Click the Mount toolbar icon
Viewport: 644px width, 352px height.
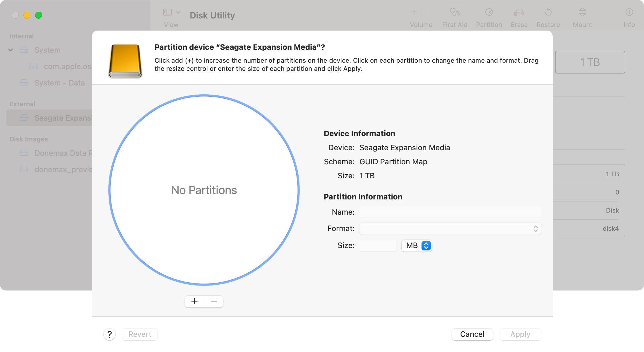pos(582,16)
